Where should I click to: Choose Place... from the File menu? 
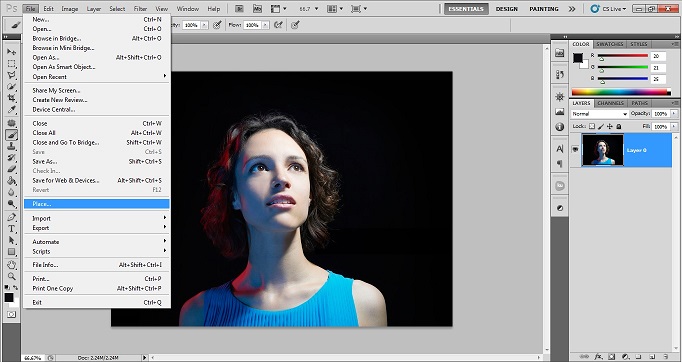click(97, 204)
